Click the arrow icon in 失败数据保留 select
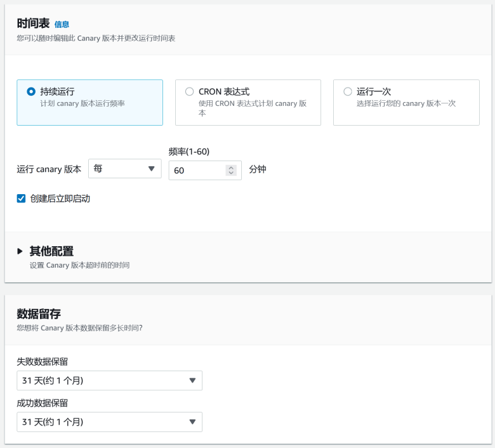 click(193, 381)
